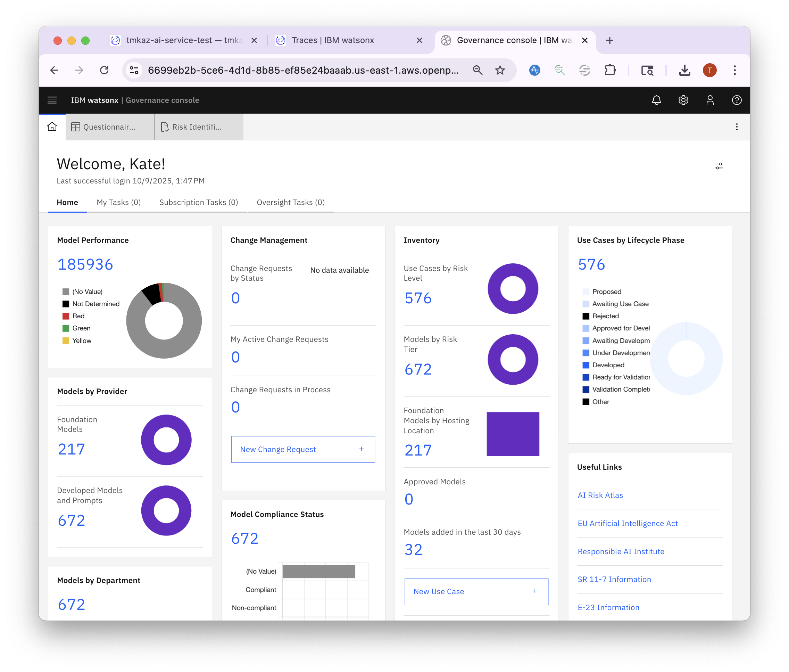Go to the home tab icon
The image size is (789, 672).
(x=52, y=127)
